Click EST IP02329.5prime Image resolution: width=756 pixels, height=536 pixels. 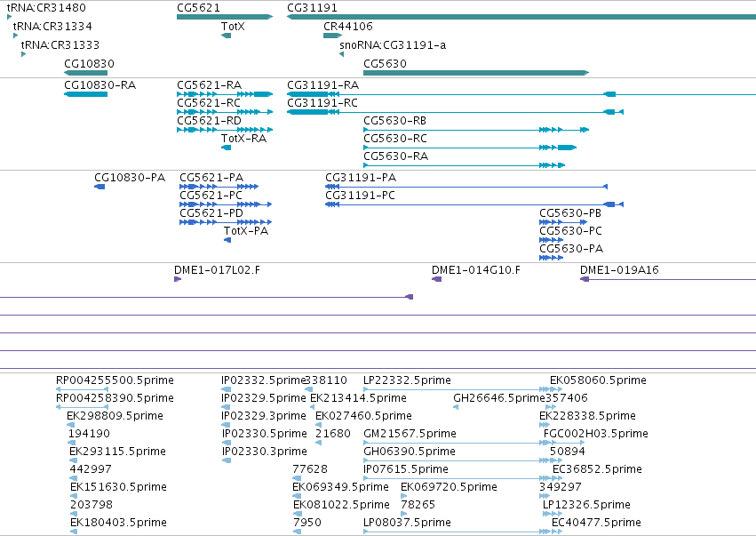pyautogui.click(x=226, y=407)
